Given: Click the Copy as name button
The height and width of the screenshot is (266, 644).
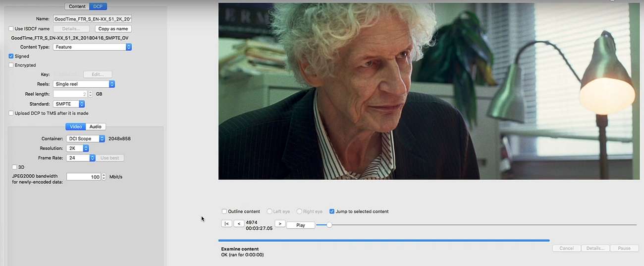Looking at the screenshot, I should pyautogui.click(x=113, y=29).
